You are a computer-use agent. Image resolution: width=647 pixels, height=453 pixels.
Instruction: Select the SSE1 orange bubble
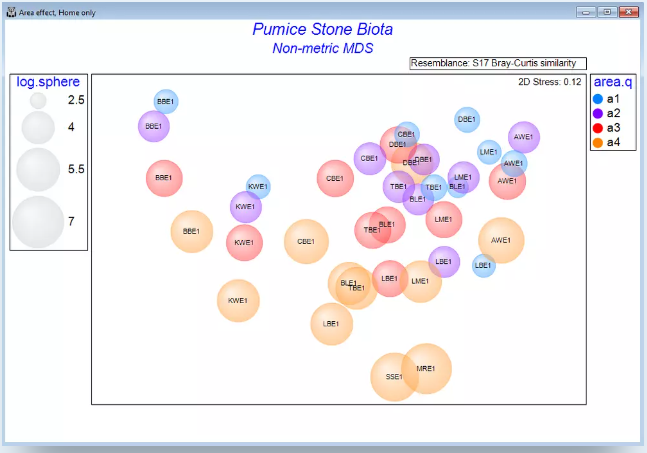pos(394,377)
